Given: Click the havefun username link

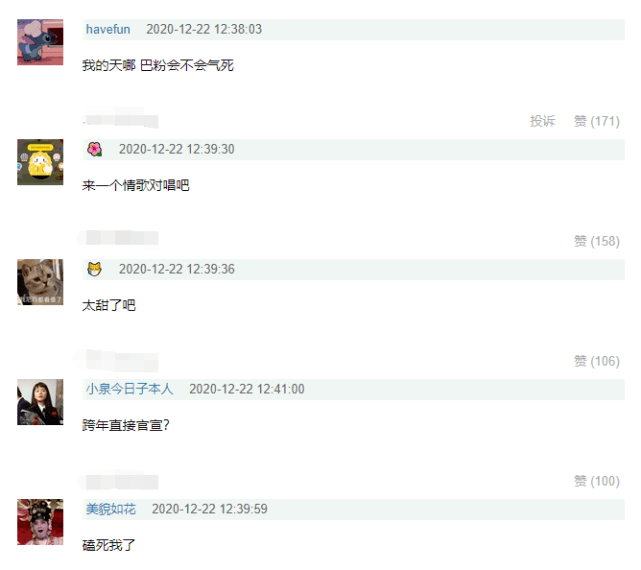Looking at the screenshot, I should (x=108, y=29).
